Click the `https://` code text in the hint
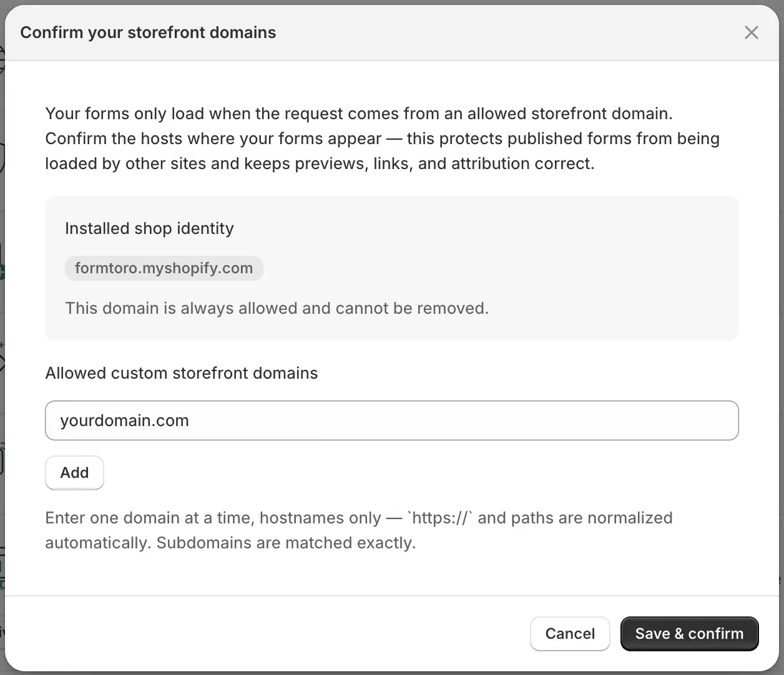Image resolution: width=784 pixels, height=675 pixels. click(440, 518)
